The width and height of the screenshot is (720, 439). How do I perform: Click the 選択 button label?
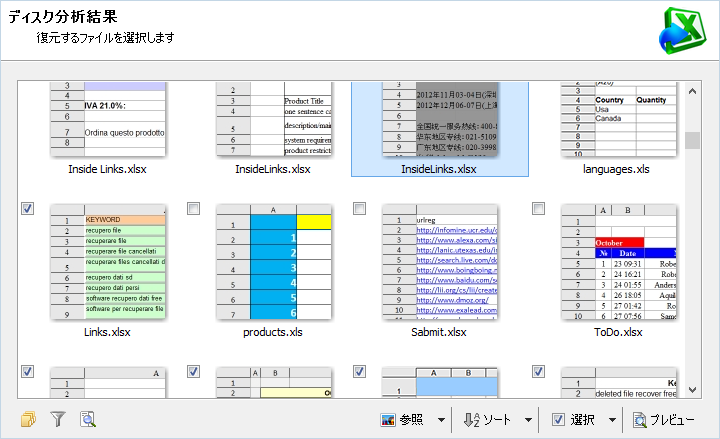583,420
